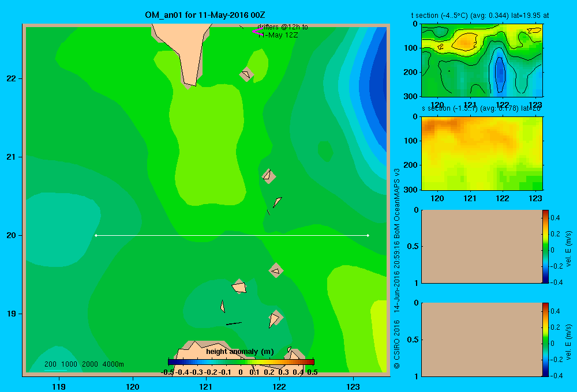Click the '-0.5' tick on height anomaly scale
The image size is (577, 392).
click(167, 372)
